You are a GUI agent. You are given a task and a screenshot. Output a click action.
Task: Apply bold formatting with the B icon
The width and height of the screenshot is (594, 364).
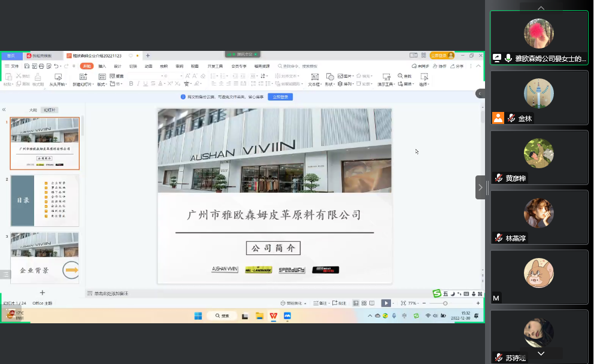[x=131, y=83]
